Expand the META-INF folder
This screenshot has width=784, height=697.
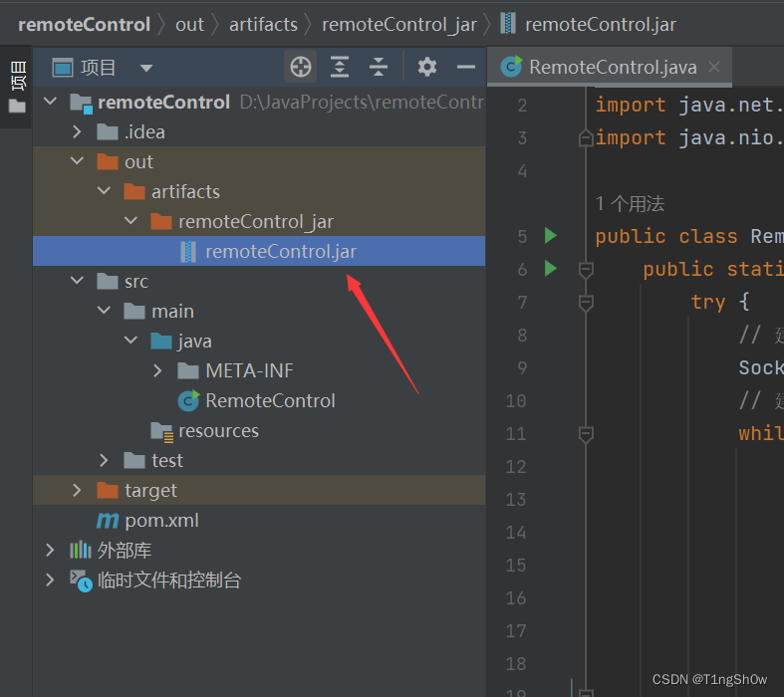click(x=157, y=370)
